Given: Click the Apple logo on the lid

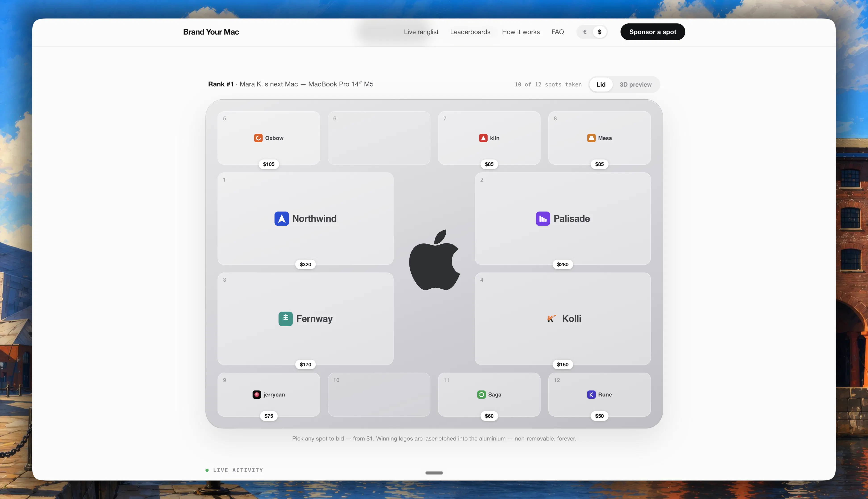Looking at the screenshot, I should (x=434, y=260).
